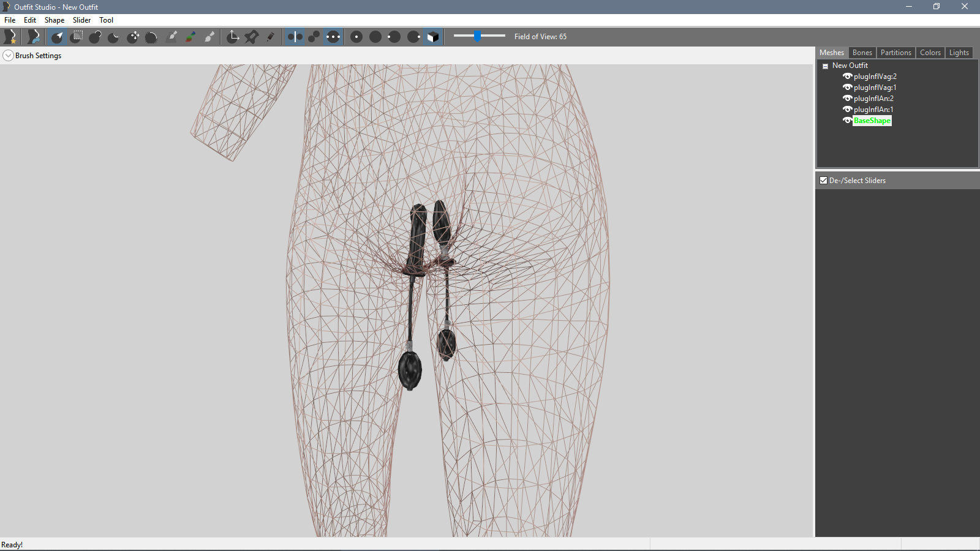980x551 pixels.
Task: Select the New Outfit root label
Action: (x=850, y=66)
